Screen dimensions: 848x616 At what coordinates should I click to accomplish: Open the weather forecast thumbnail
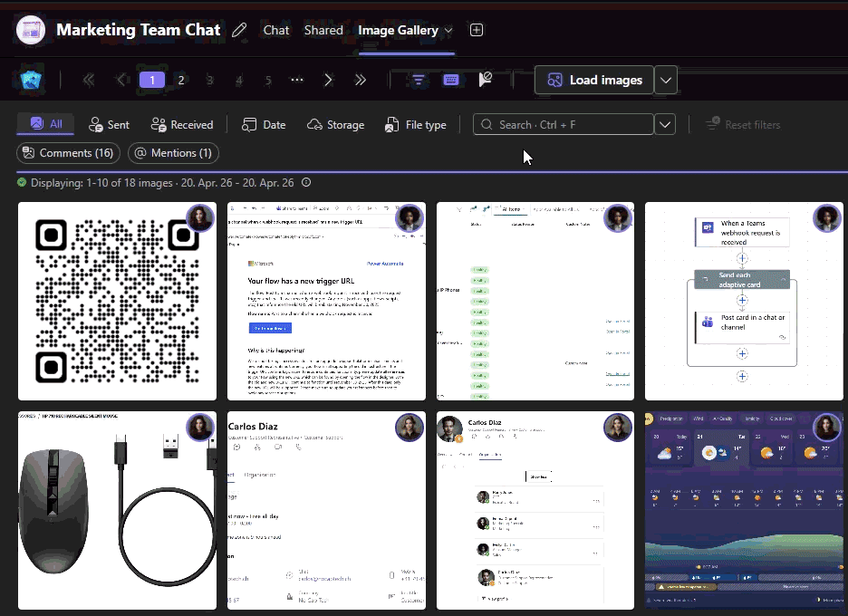[x=744, y=511]
